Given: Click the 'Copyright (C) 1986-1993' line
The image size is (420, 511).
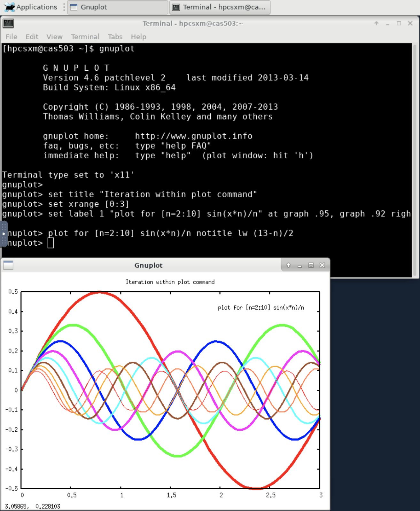Looking at the screenshot, I should pyautogui.click(x=160, y=107).
